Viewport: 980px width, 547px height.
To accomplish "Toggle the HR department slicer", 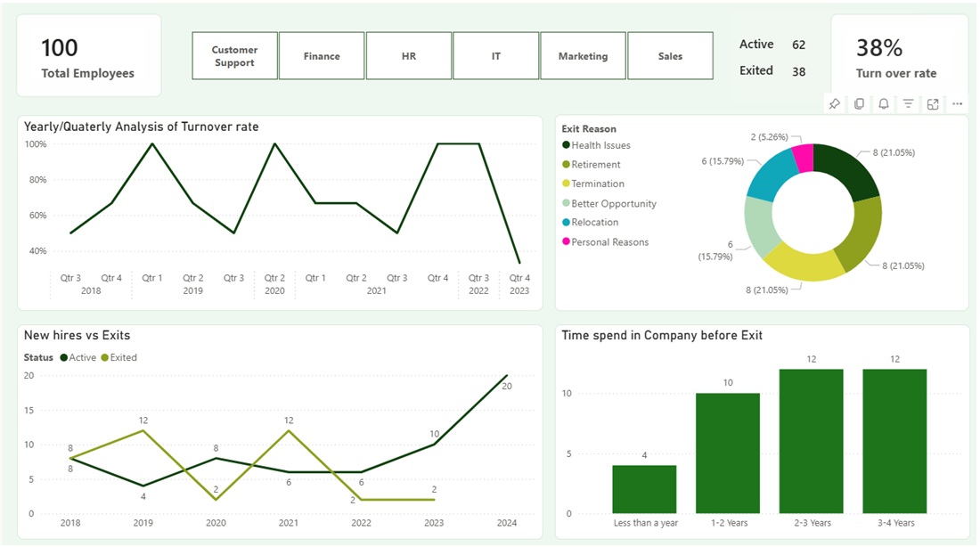I will point(409,56).
